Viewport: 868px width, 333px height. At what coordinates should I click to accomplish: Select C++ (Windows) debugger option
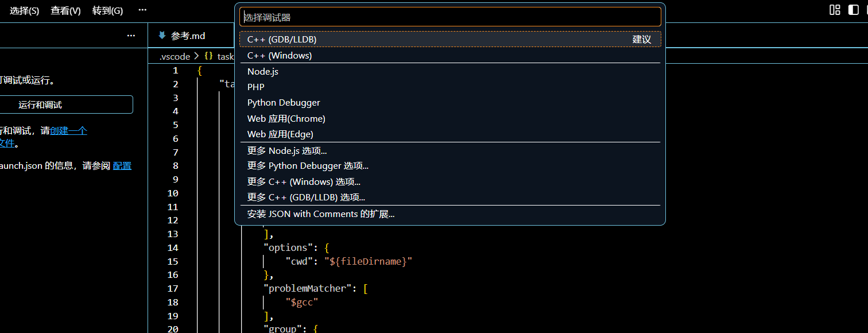coord(450,55)
